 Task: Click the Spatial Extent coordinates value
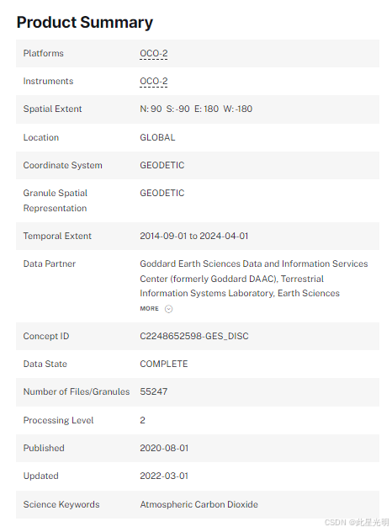click(196, 109)
